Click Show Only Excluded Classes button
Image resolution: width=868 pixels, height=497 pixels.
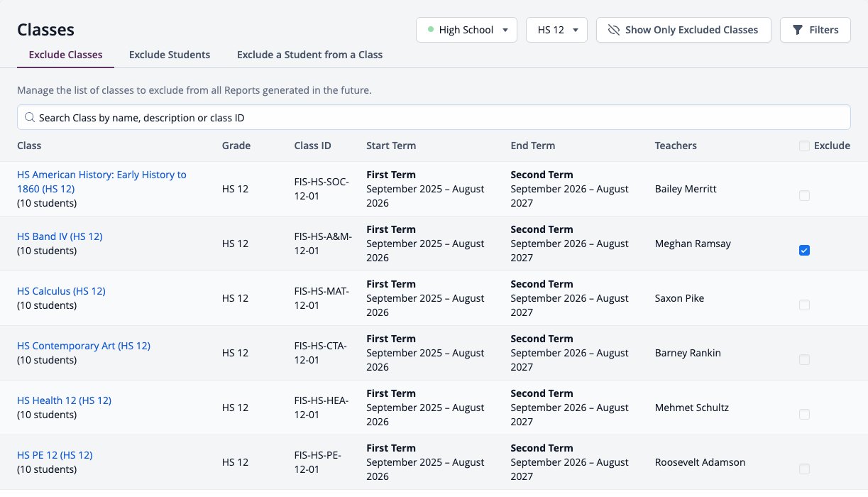[683, 30]
